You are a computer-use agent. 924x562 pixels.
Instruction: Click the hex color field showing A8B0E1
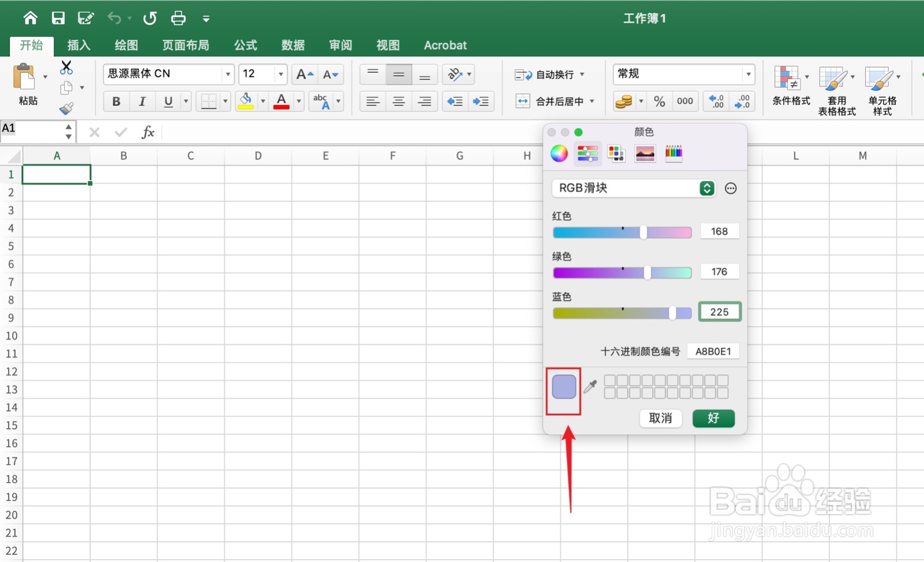[713, 351]
